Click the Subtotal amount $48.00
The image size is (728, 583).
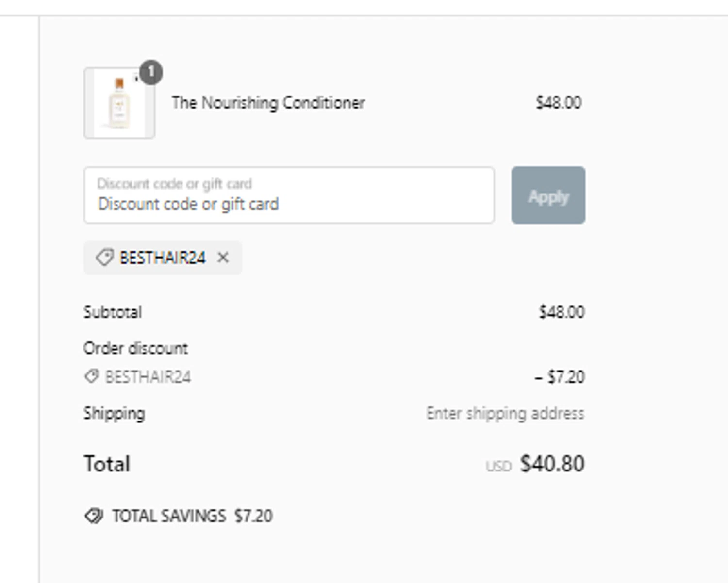coord(562,312)
